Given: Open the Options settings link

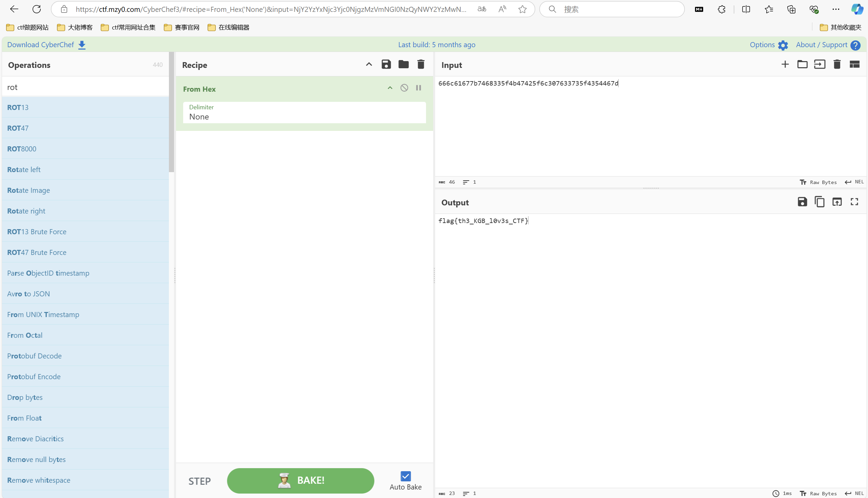Looking at the screenshot, I should [769, 45].
